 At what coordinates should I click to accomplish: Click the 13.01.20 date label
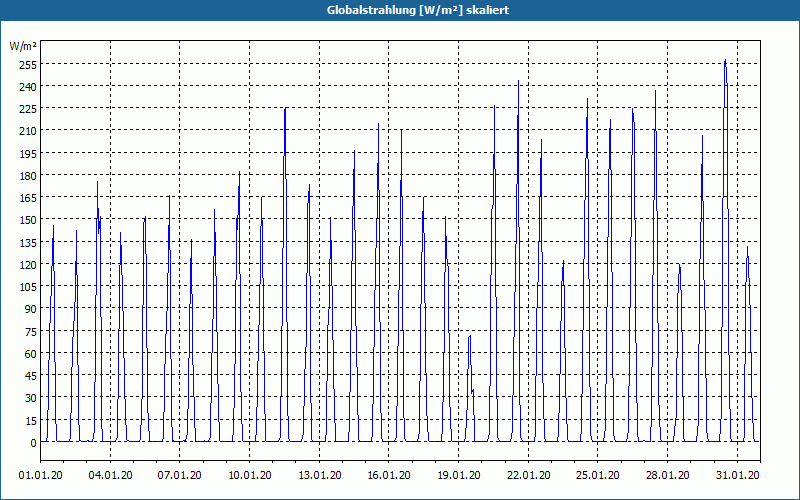(x=319, y=475)
